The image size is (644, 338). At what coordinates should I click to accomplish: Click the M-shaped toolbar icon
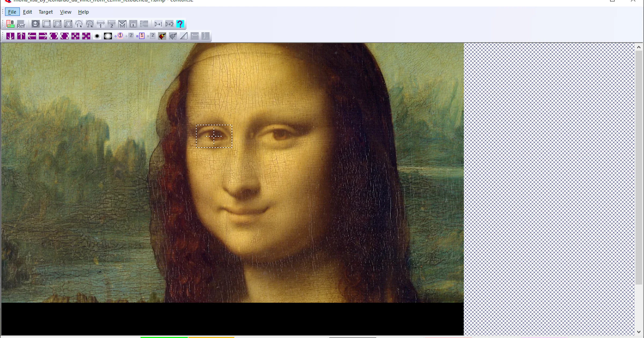click(x=122, y=24)
